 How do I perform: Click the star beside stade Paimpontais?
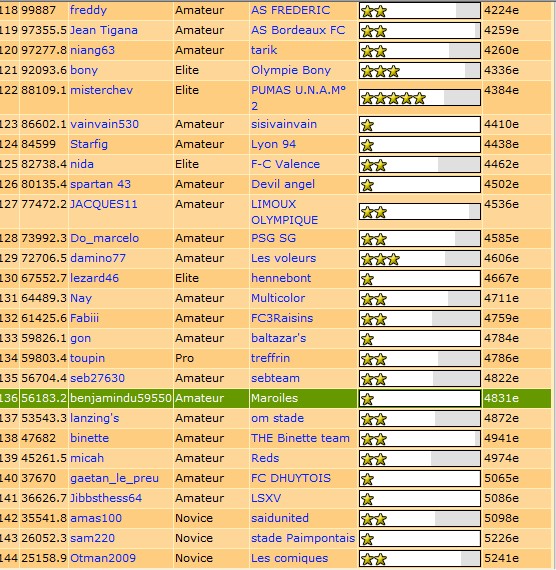(x=368, y=539)
